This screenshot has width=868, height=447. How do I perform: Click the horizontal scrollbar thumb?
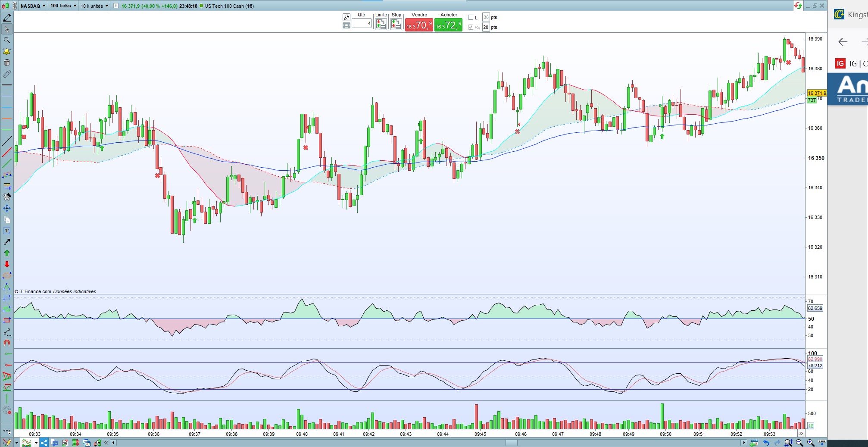click(512, 443)
